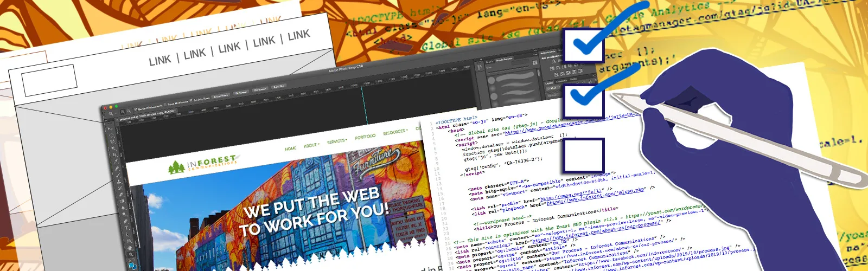Click the Print Size button in Photoshop

pyautogui.click(x=279, y=87)
